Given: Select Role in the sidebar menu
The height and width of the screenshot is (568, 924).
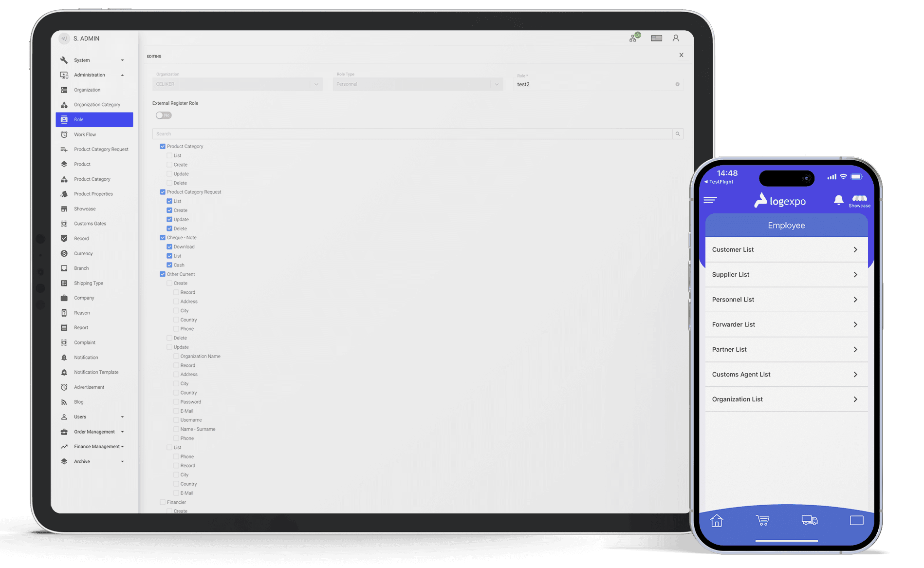Looking at the screenshot, I should click(x=94, y=120).
